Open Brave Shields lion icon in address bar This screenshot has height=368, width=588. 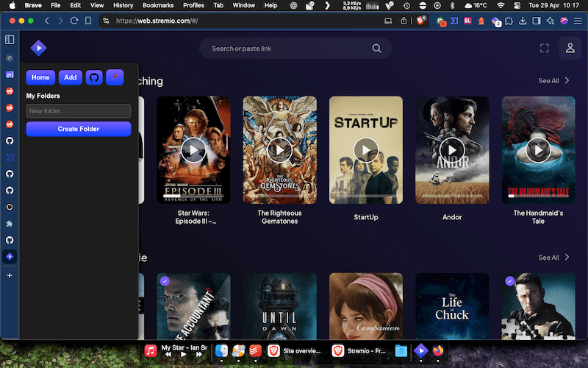[420, 21]
